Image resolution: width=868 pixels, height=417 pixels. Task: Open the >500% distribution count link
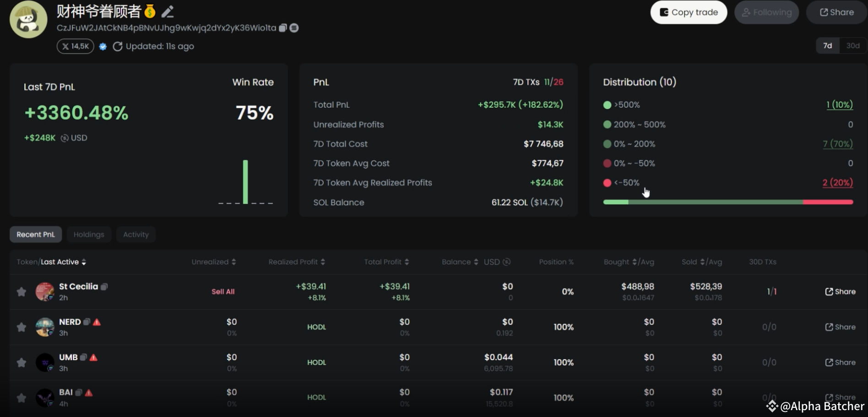pyautogui.click(x=839, y=105)
